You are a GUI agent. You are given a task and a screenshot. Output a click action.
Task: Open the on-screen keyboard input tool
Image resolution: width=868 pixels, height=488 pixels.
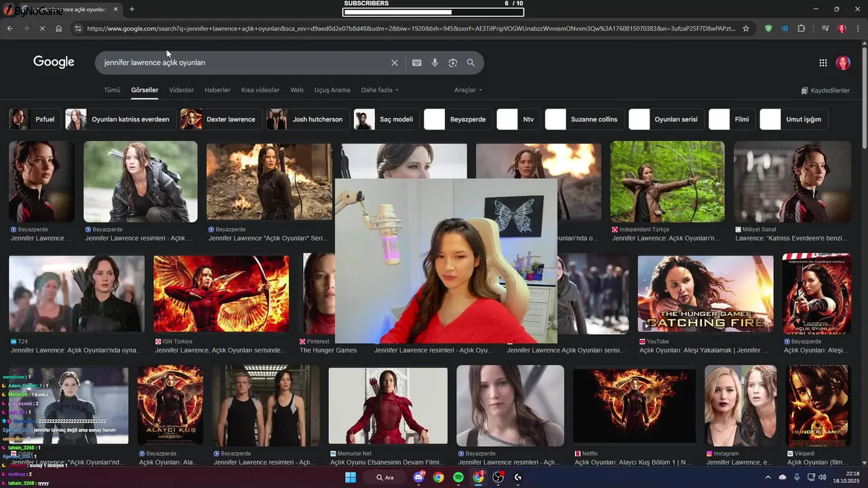(x=416, y=62)
